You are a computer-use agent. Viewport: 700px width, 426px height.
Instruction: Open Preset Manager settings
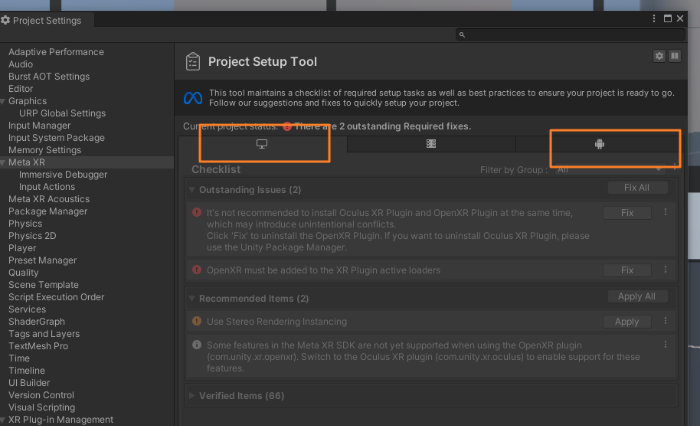click(42, 260)
